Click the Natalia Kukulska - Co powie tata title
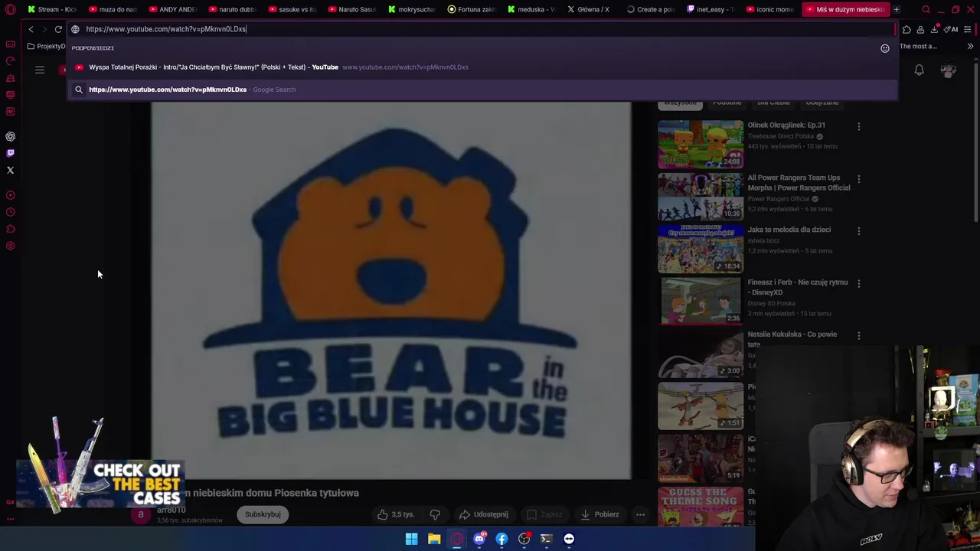 792,339
